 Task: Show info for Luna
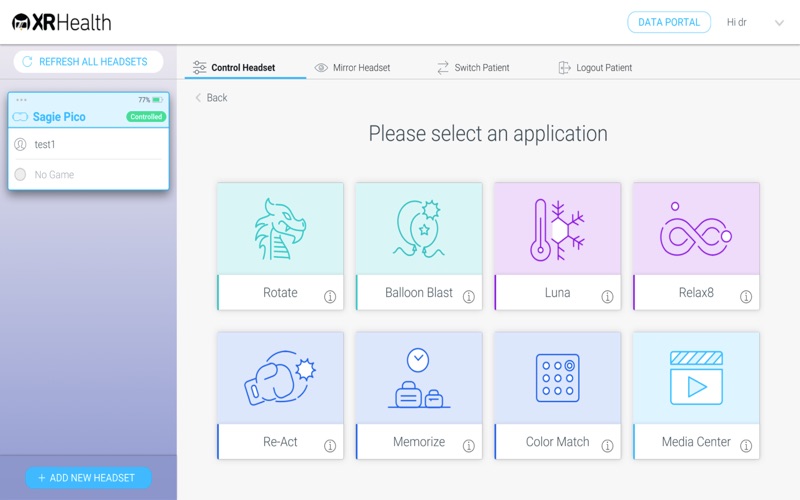point(607,296)
